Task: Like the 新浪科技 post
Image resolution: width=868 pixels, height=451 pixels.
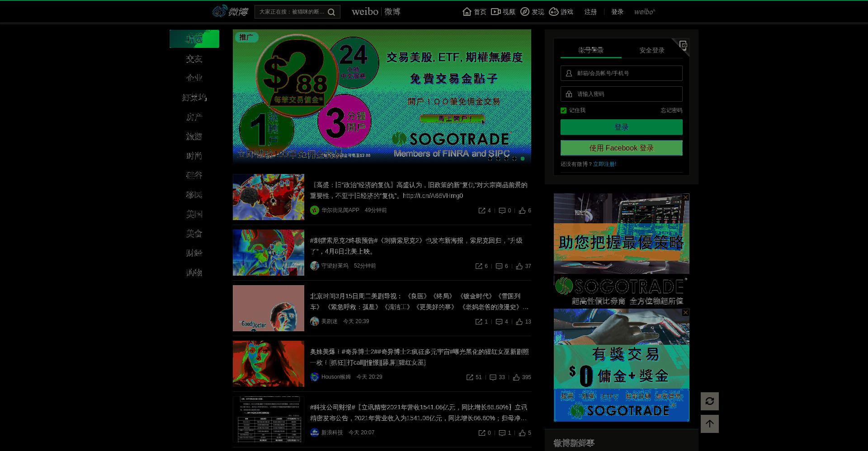Action: [x=525, y=433]
